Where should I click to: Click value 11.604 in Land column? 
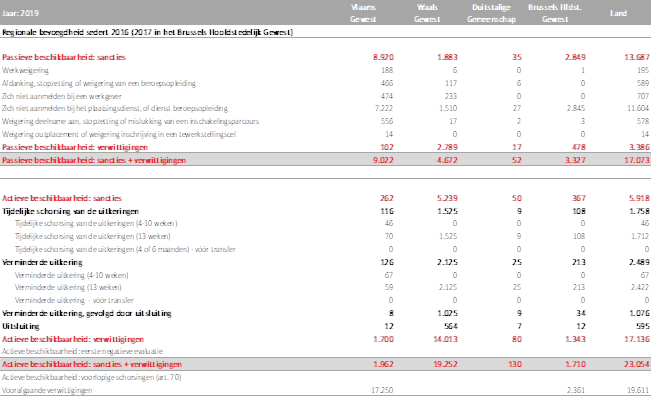638,108
